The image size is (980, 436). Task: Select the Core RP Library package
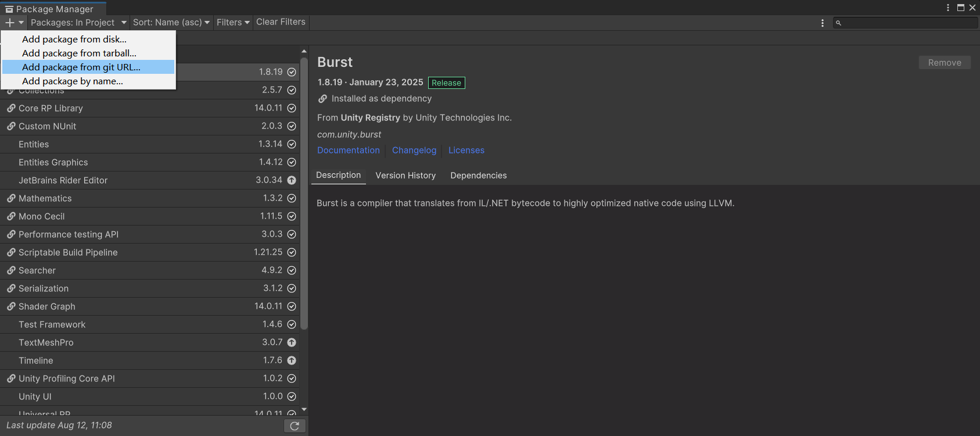tap(150, 108)
